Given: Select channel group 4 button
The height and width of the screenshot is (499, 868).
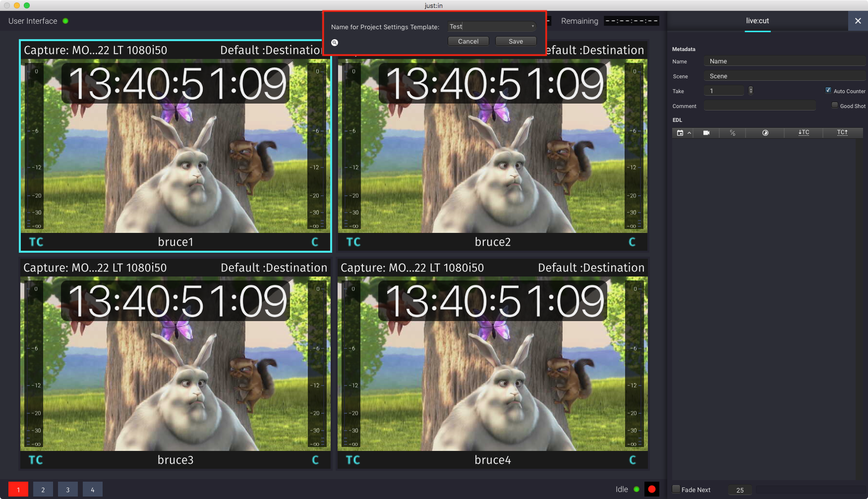Looking at the screenshot, I should [93, 490].
